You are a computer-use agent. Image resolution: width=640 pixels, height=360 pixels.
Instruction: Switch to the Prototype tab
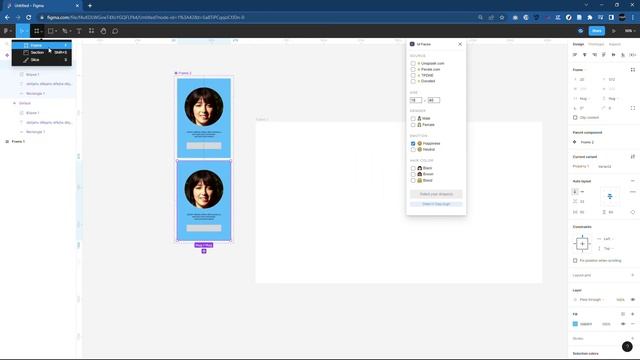pos(596,44)
